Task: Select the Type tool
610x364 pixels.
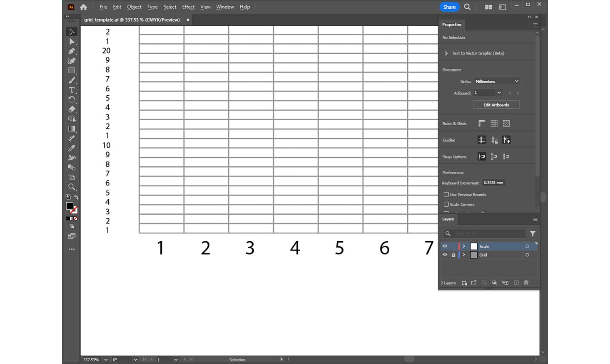Action: pyautogui.click(x=72, y=90)
